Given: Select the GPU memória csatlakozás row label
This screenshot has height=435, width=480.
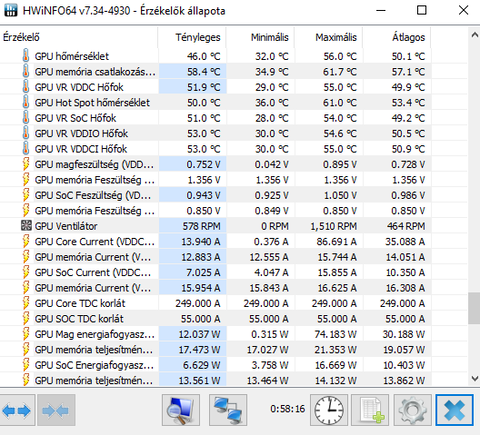Looking at the screenshot, I should (x=95, y=72).
